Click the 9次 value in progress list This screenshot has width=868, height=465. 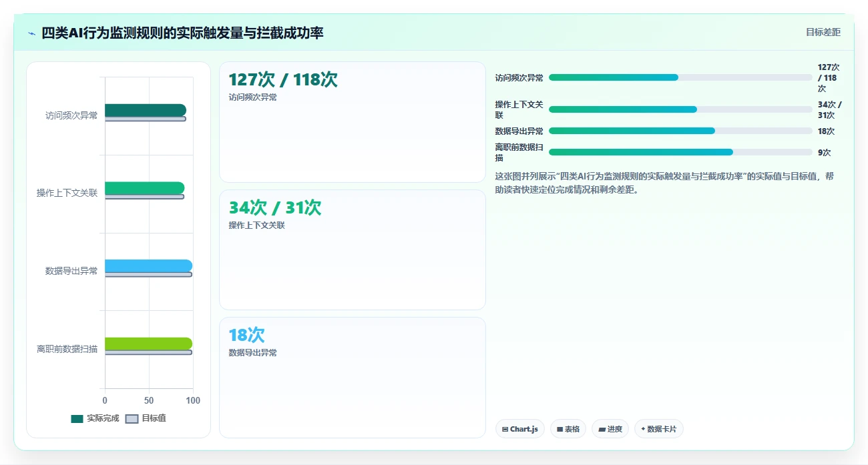(824, 152)
